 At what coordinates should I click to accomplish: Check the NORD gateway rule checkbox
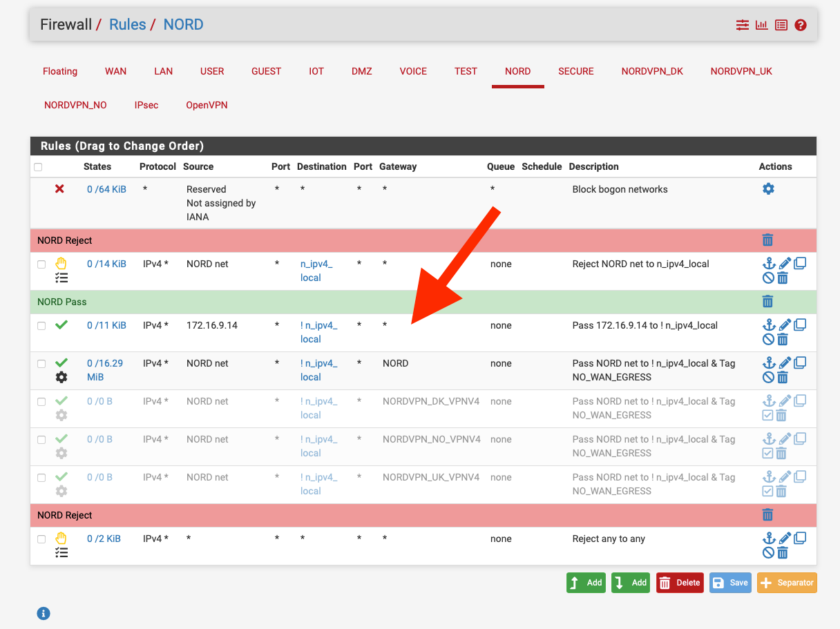(41, 364)
